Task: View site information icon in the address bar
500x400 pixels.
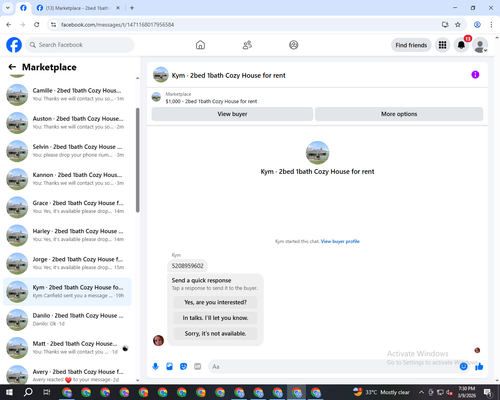Action: click(x=53, y=25)
